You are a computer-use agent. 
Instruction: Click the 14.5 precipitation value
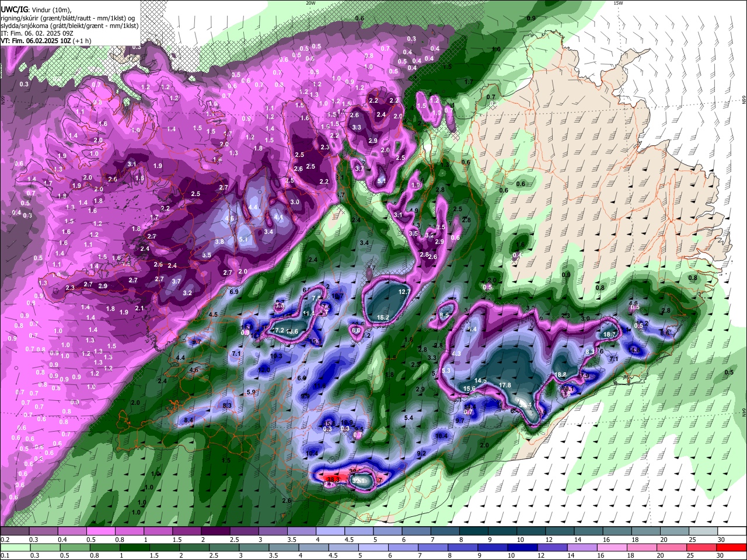coord(480,380)
